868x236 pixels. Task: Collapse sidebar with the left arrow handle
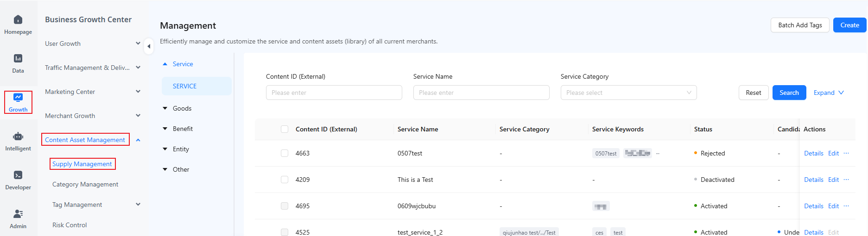click(149, 46)
